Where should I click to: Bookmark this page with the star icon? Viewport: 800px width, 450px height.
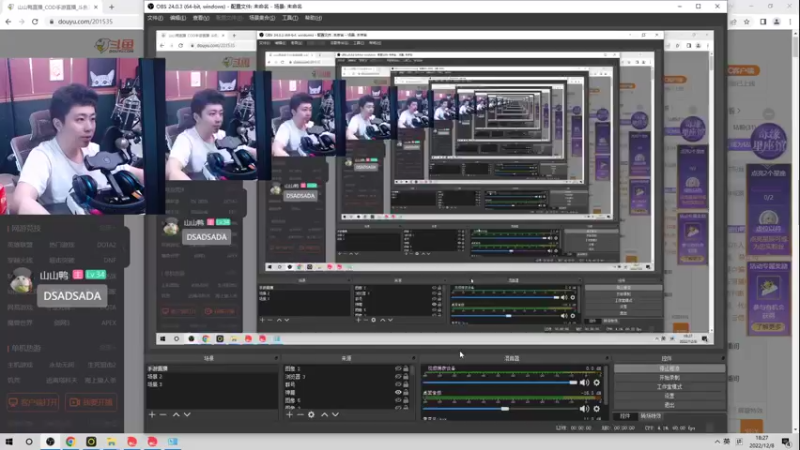tap(747, 21)
